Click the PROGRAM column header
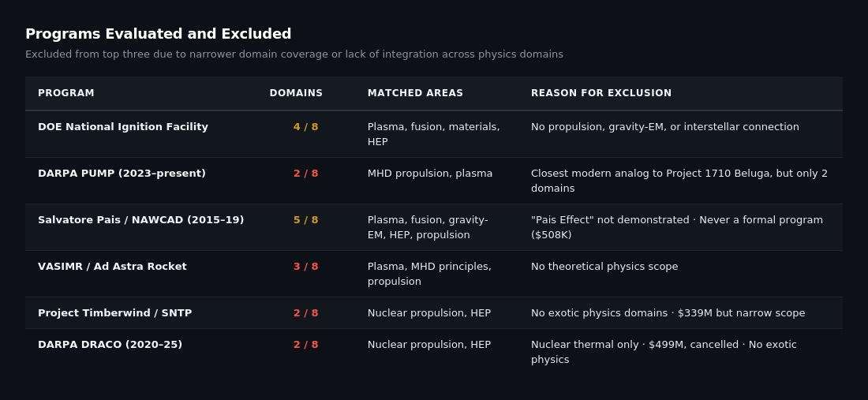This screenshot has height=400, width=868. point(66,93)
